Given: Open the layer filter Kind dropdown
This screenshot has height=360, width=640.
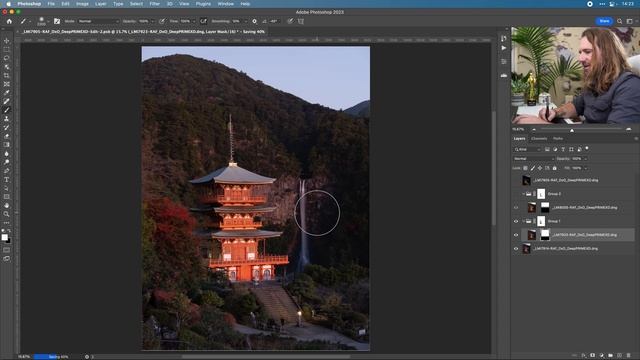Looking at the screenshot, I should point(527,149).
